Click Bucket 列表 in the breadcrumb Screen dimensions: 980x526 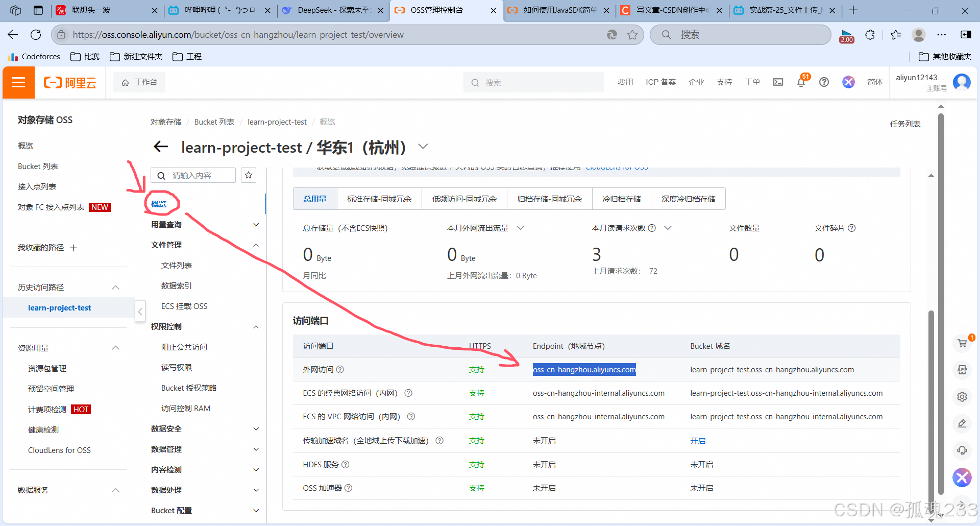[214, 122]
